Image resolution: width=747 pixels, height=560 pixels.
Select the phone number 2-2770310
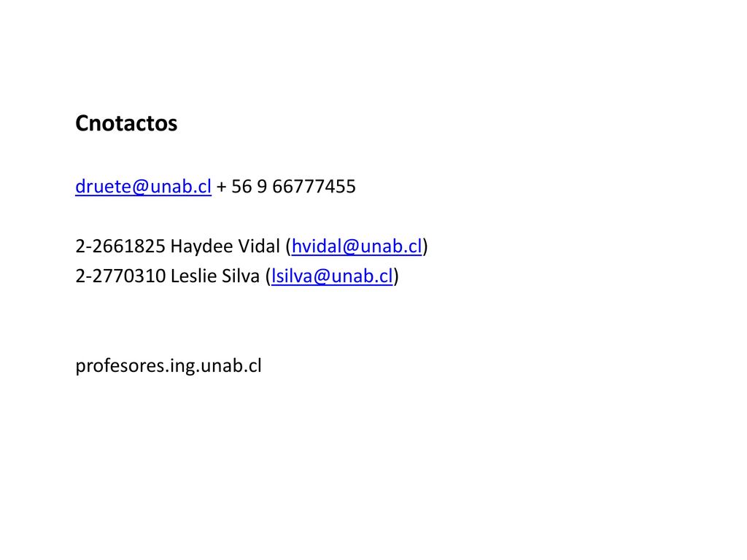120,276
